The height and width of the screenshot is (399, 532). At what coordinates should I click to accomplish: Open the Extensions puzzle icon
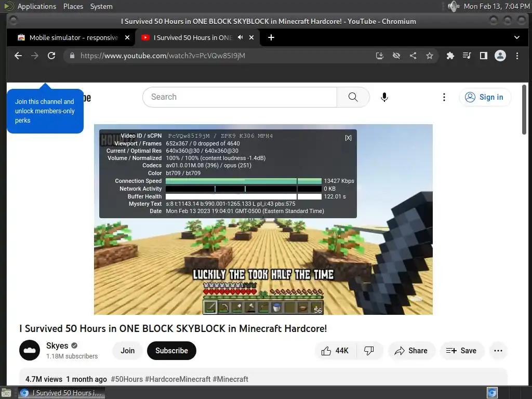pyautogui.click(x=450, y=56)
